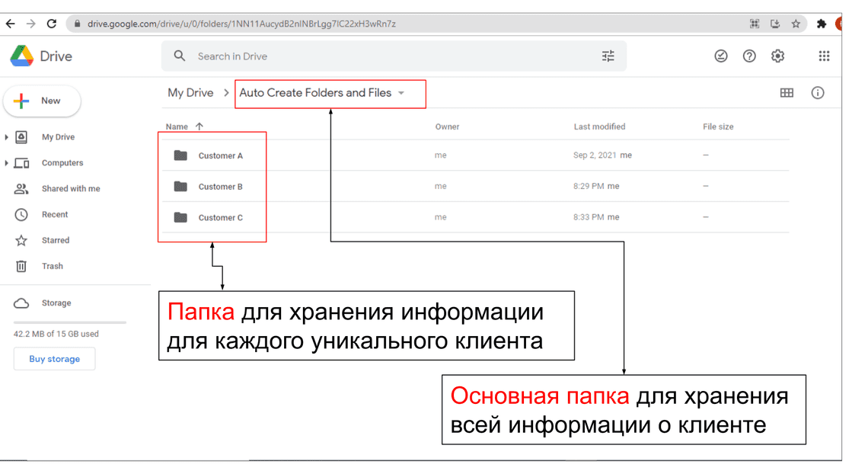Open the Google apps grid launcher
868x474 pixels.
coord(824,56)
